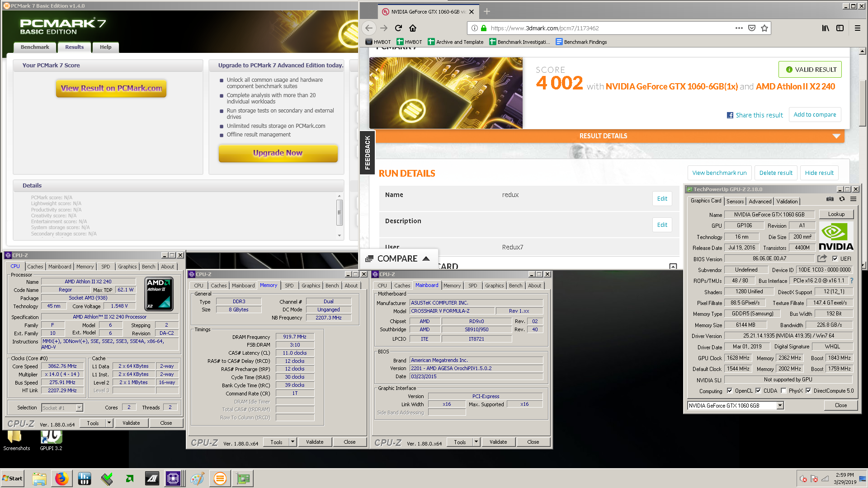
Task: Click the Action Center flag tray icon
Action: click(x=814, y=479)
